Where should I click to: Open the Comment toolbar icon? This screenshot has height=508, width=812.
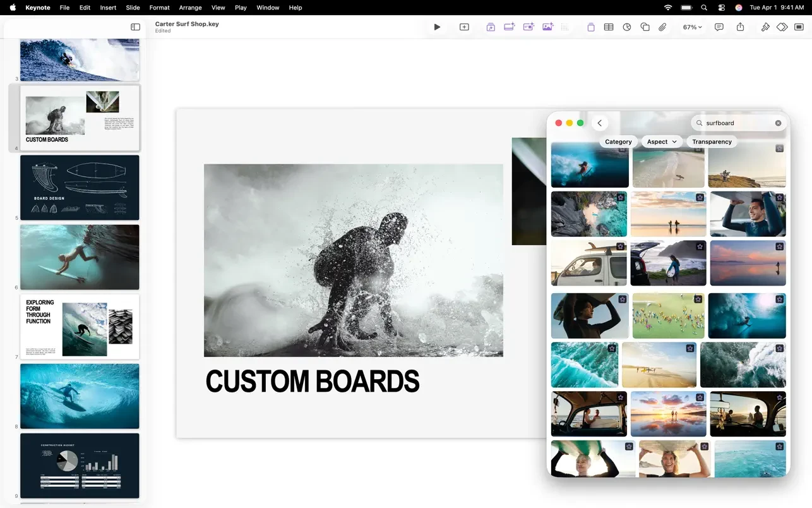click(x=719, y=27)
